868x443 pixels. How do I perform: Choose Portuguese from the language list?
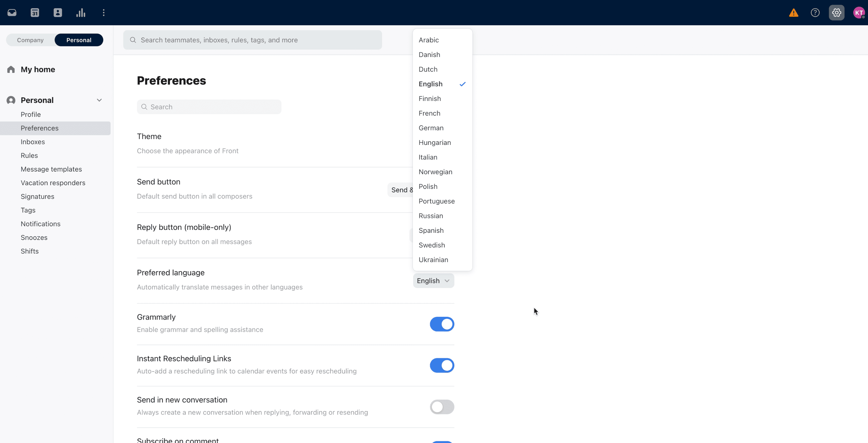(x=442, y=201)
